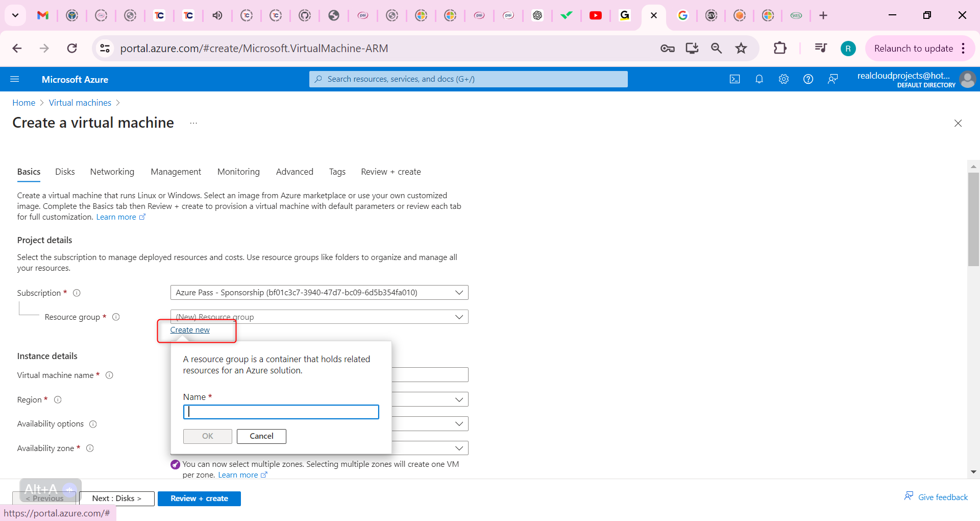Click the Give feedback link
Viewport: 980px width, 521px height.
[x=936, y=497]
